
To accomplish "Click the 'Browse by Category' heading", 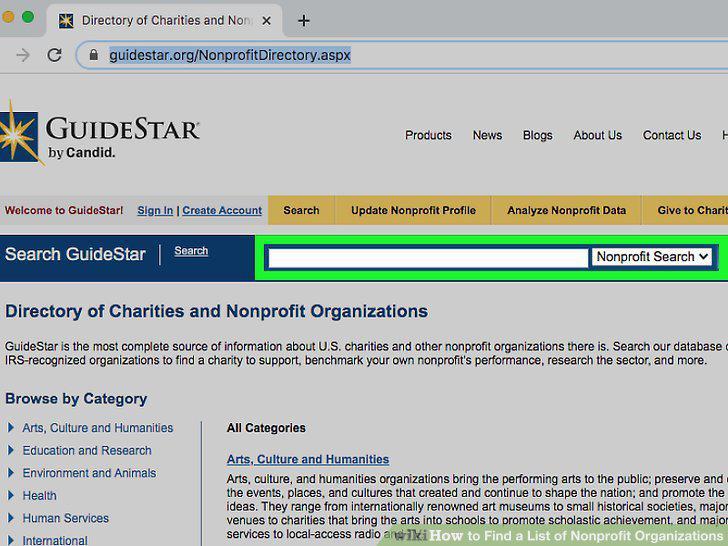I will (76, 399).
